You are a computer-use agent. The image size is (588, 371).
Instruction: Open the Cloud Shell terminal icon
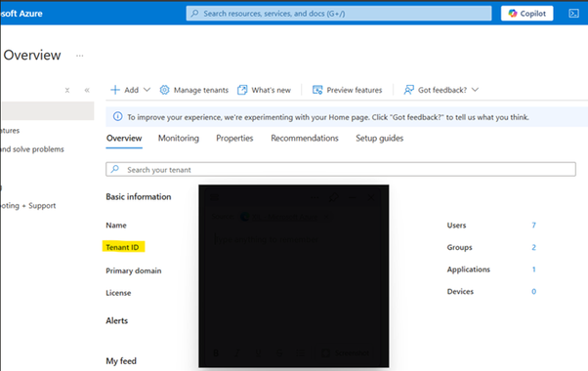click(573, 14)
